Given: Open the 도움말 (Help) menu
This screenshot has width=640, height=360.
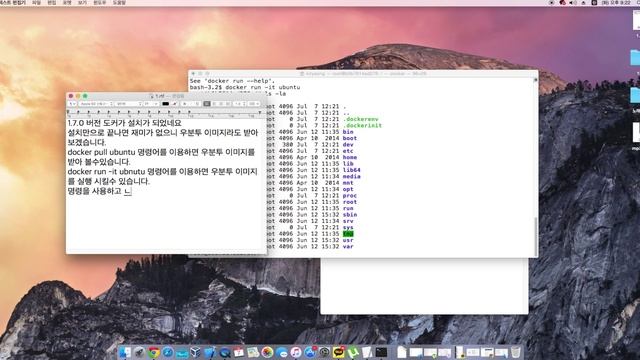Looking at the screenshot, I should (x=119, y=2).
